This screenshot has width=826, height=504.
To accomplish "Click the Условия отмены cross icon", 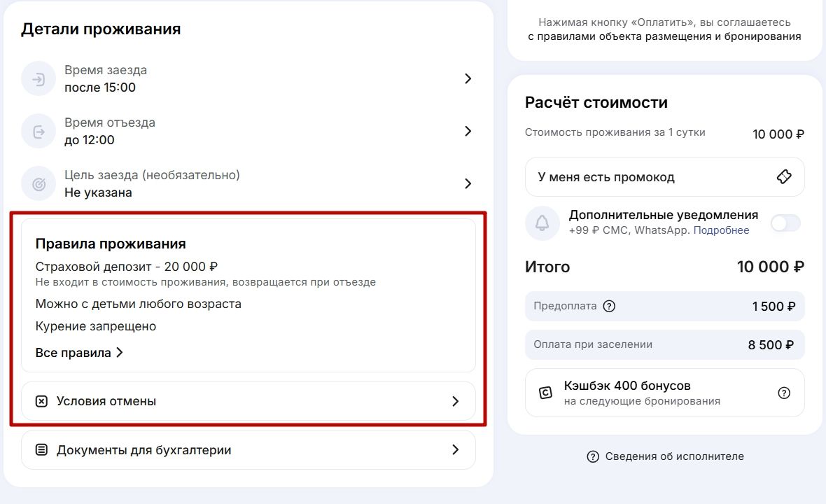I will click(41, 401).
